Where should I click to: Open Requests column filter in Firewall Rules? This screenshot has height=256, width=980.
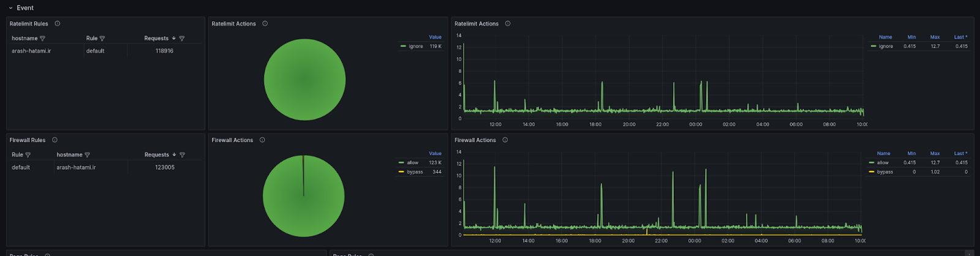(x=182, y=155)
